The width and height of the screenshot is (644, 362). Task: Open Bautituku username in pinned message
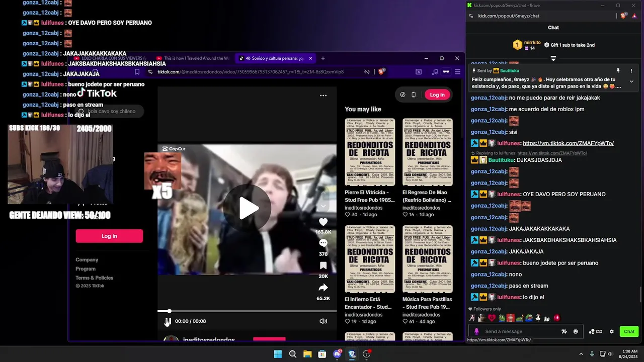(x=509, y=71)
